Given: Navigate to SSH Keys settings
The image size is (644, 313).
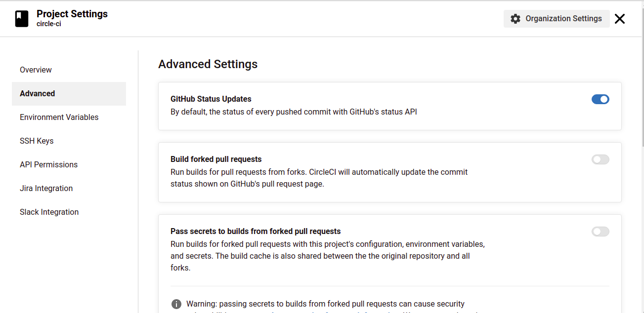Looking at the screenshot, I should click(37, 141).
